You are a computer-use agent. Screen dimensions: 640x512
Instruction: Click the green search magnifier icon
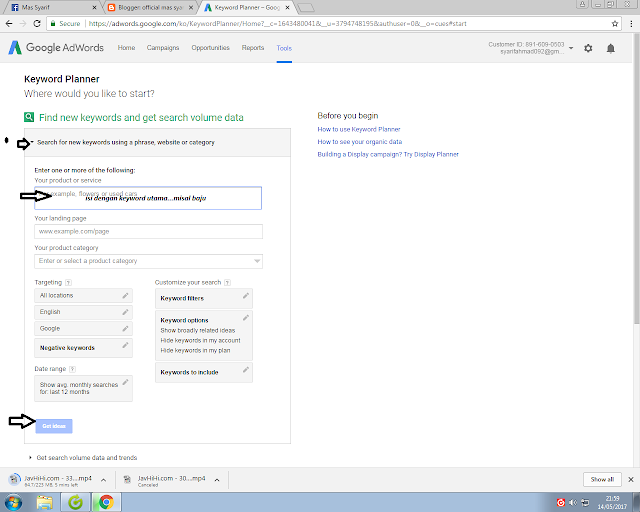[x=29, y=117]
